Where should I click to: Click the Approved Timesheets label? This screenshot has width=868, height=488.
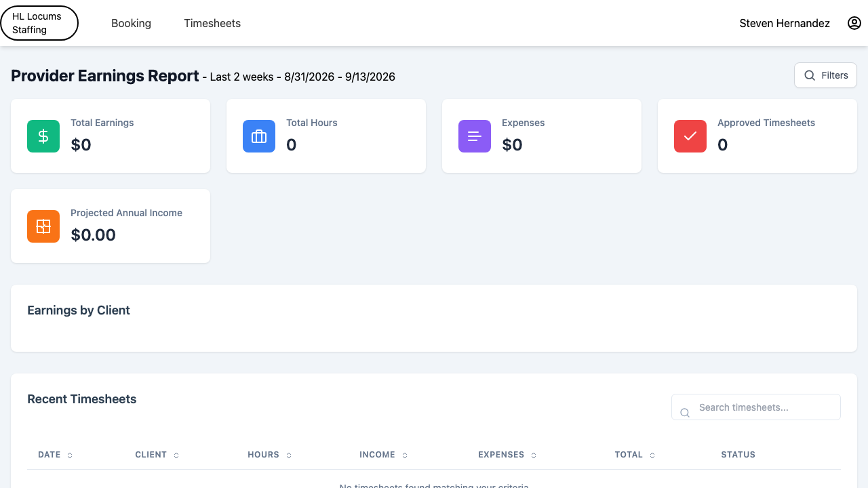pyautogui.click(x=766, y=123)
